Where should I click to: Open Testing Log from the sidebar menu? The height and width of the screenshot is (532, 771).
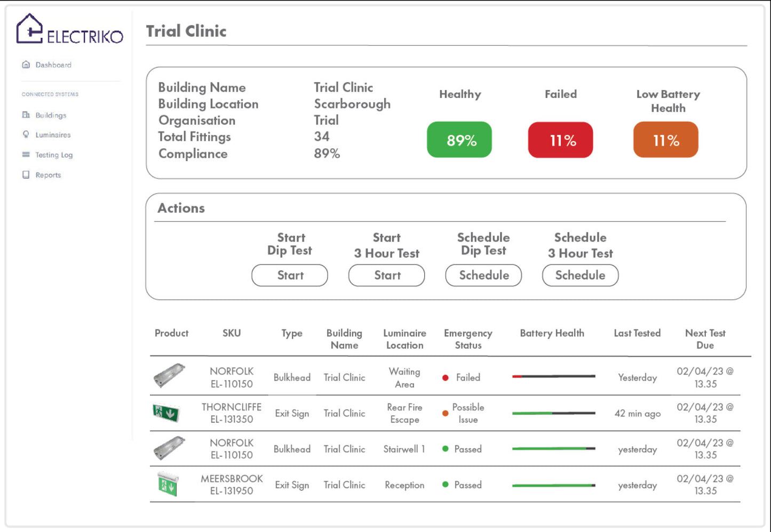[53, 155]
